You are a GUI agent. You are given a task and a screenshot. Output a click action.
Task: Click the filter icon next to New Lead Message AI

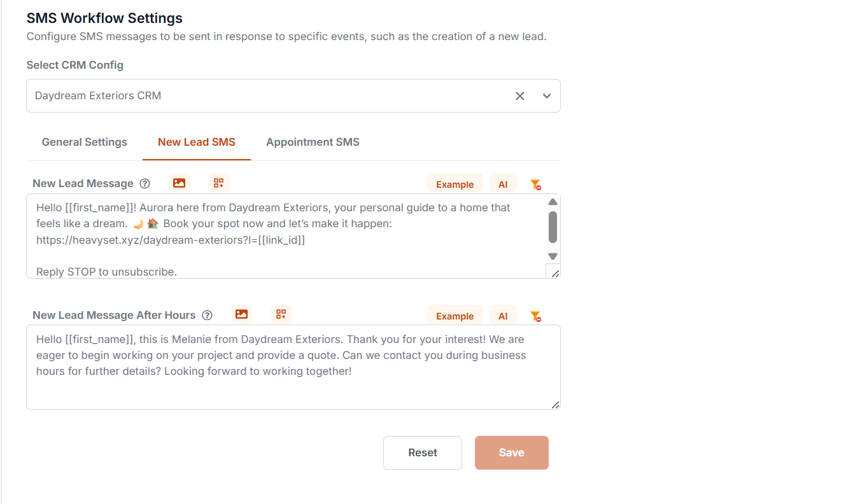(x=535, y=184)
